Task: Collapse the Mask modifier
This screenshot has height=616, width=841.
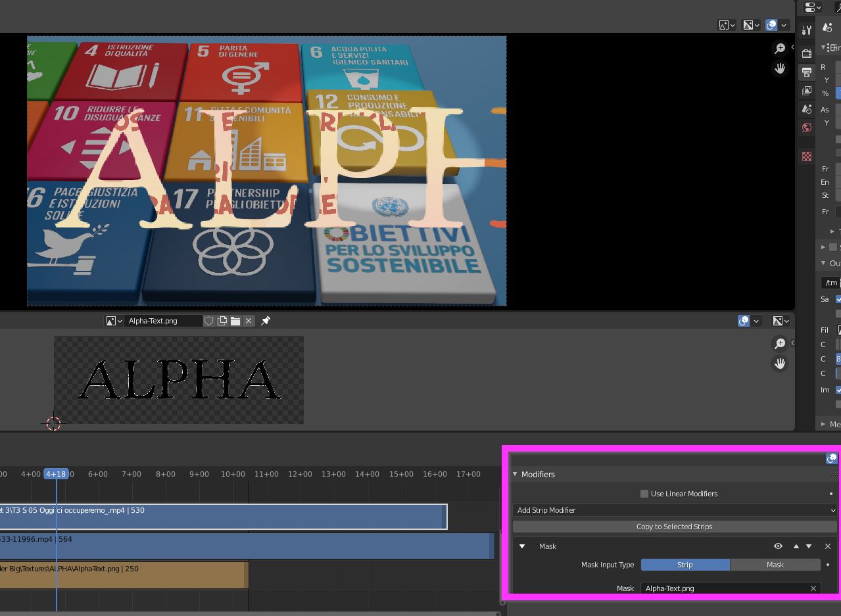Action: 522,546
